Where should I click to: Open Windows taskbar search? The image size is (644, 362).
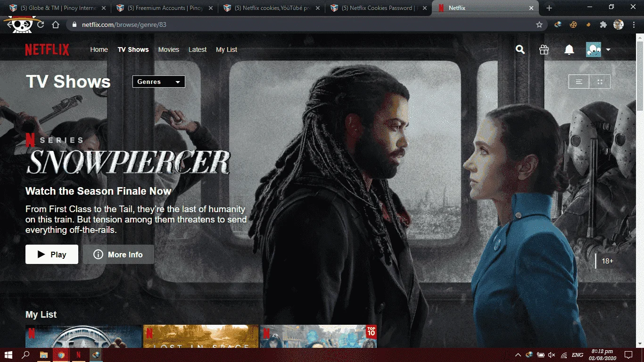(26, 354)
